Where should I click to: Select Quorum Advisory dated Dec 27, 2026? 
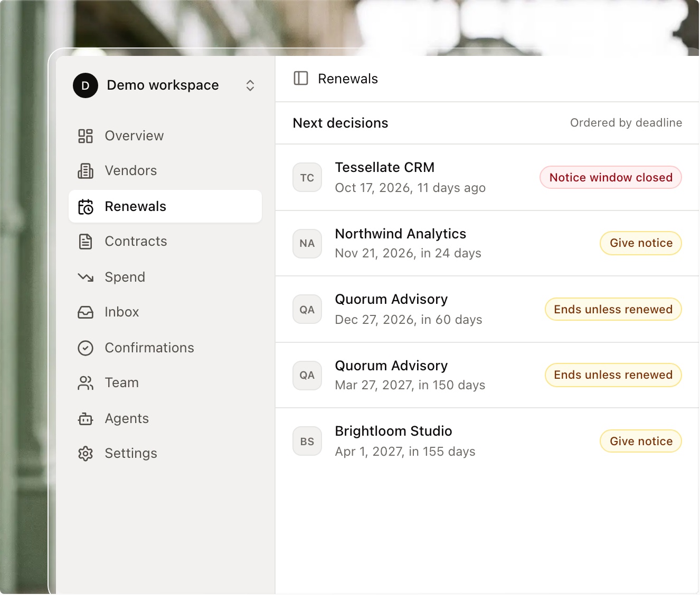(487, 309)
